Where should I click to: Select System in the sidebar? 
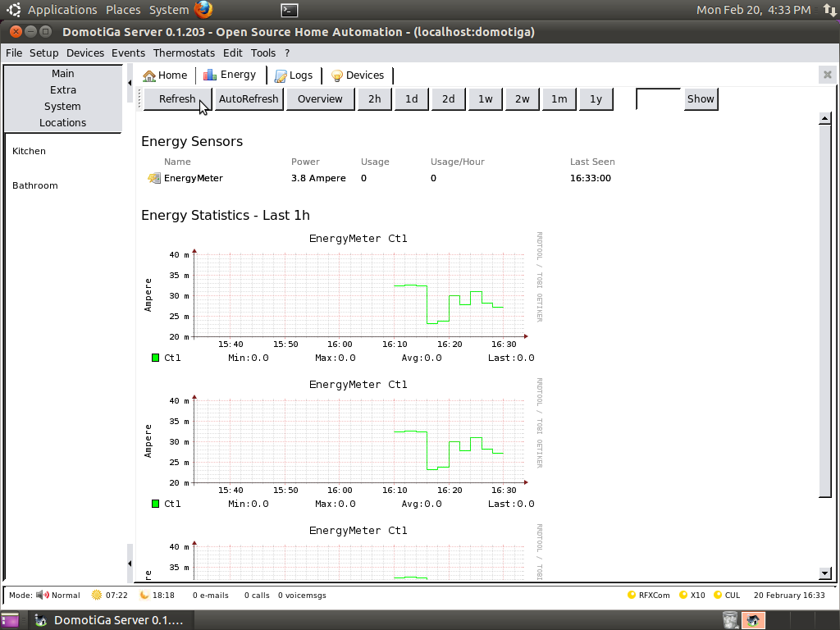pos(62,106)
